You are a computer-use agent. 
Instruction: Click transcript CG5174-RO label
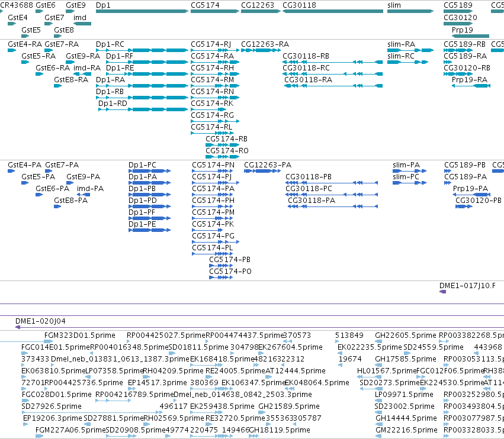pyautogui.click(x=227, y=151)
